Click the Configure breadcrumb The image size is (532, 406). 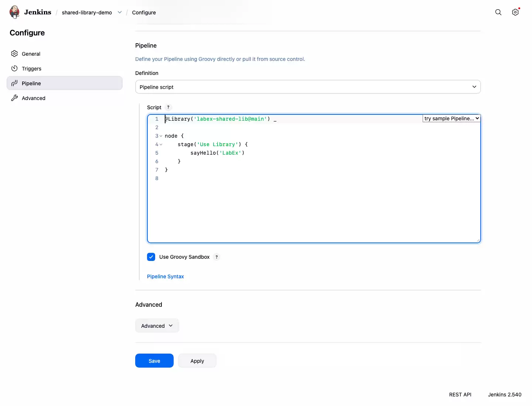[x=144, y=13]
